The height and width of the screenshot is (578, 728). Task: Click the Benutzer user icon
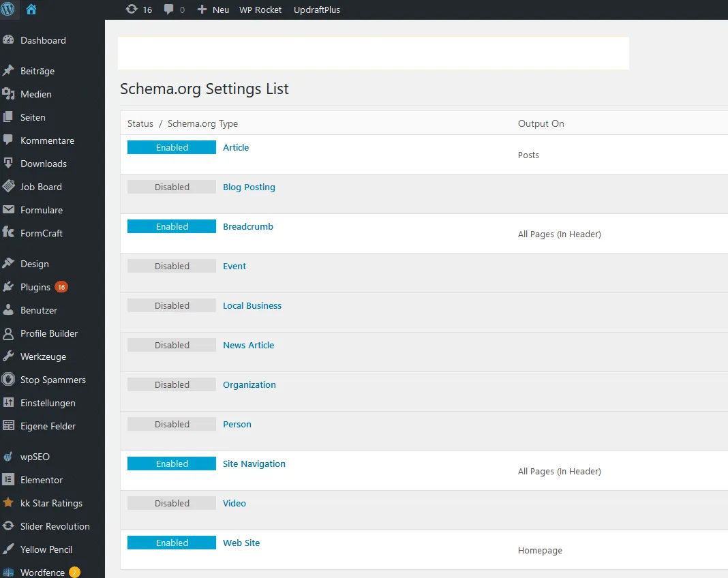pyautogui.click(x=8, y=309)
